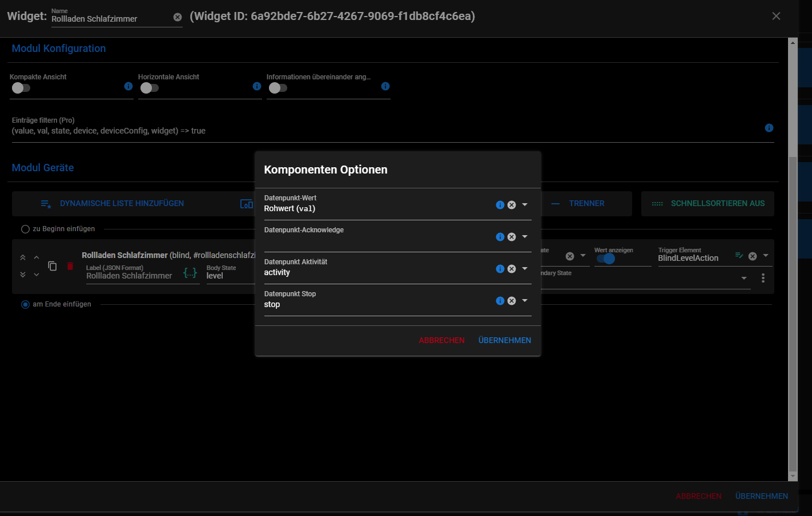
Task: Cancel the widget editor at bottom
Action: pyautogui.click(x=698, y=496)
